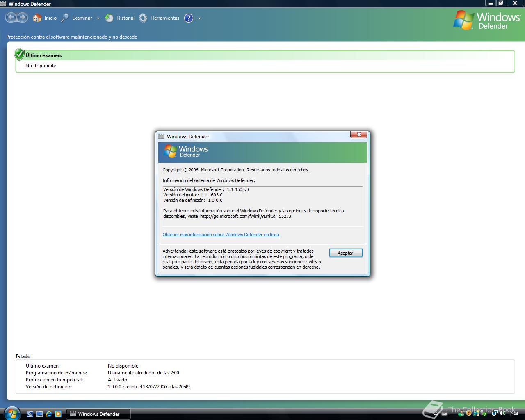Click the go.microsoft.com fwlink URL text

point(246,216)
